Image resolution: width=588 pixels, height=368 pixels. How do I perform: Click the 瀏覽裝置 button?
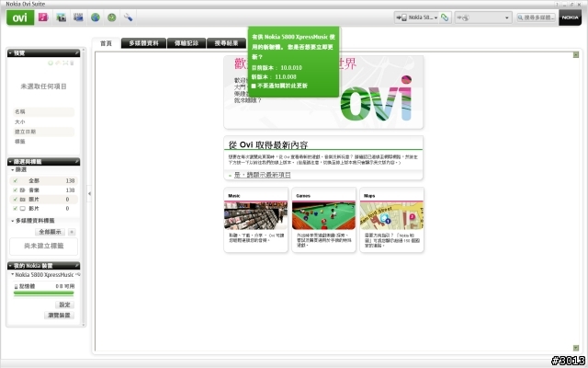click(59, 315)
